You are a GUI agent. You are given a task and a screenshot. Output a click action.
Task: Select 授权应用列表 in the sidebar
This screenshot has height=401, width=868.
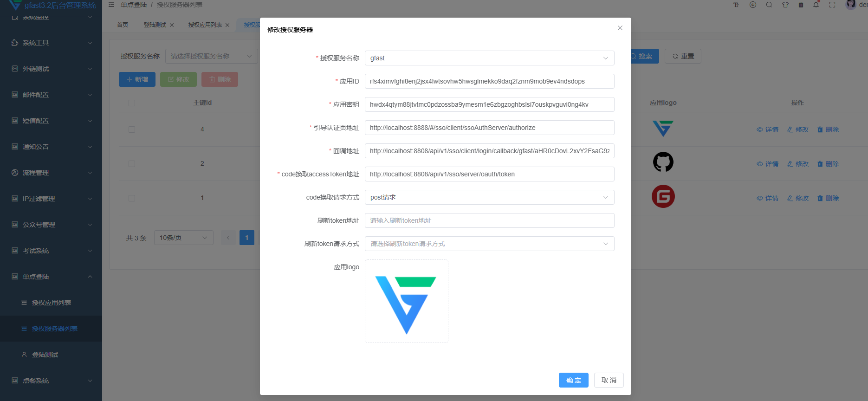tap(51, 303)
